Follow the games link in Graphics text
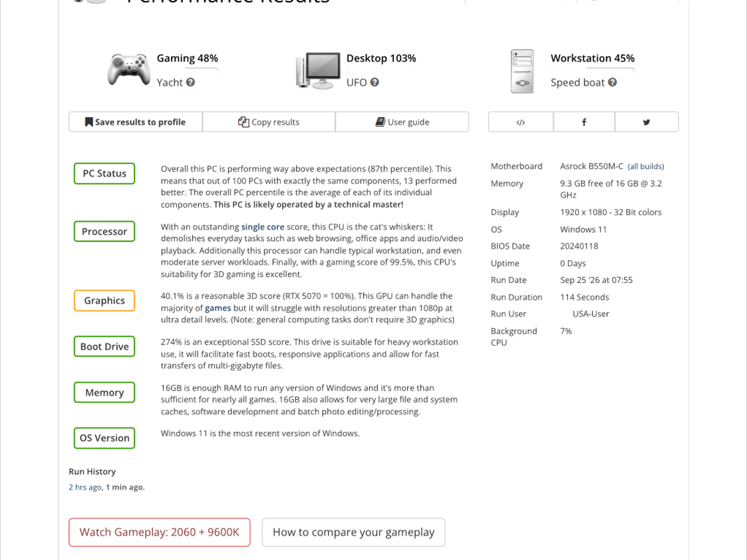Image resolution: width=747 pixels, height=560 pixels. point(218,308)
